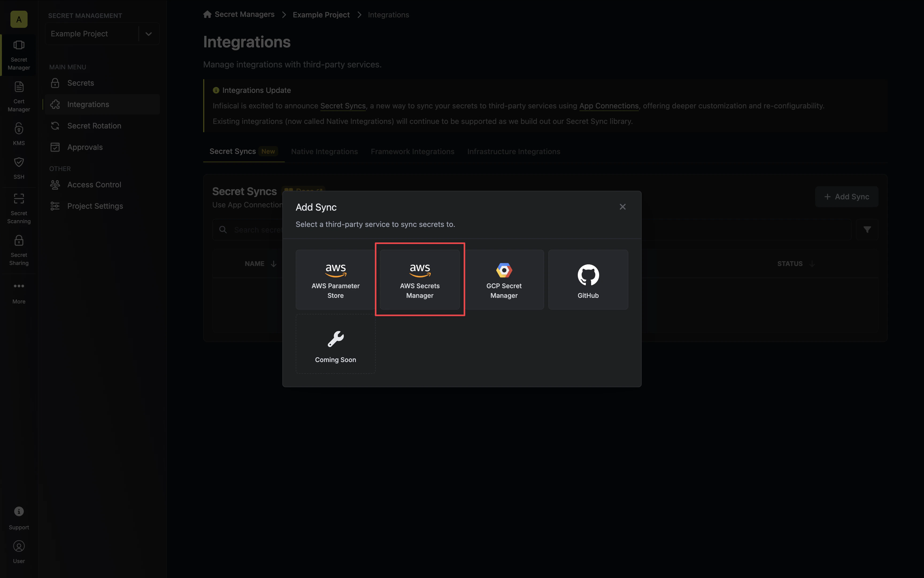Open Support info icon
This screenshot has height=578, width=924.
coord(19,511)
